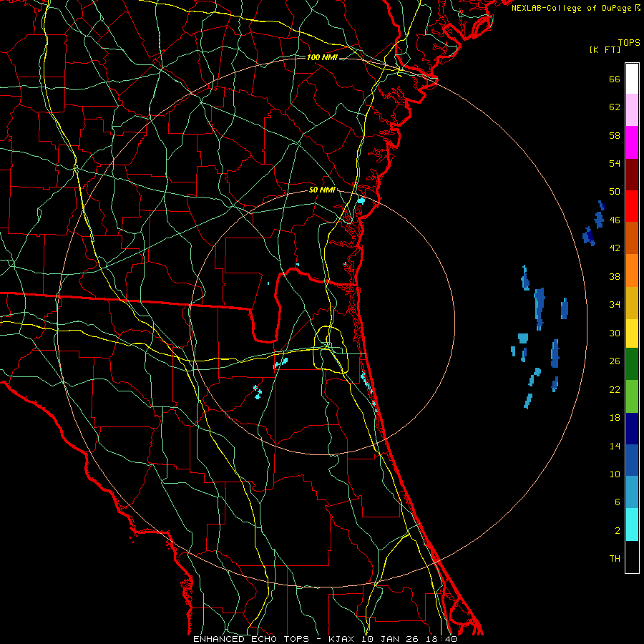The image size is (644, 644).
Task: Click the legend scale value 10
Action: (615, 474)
